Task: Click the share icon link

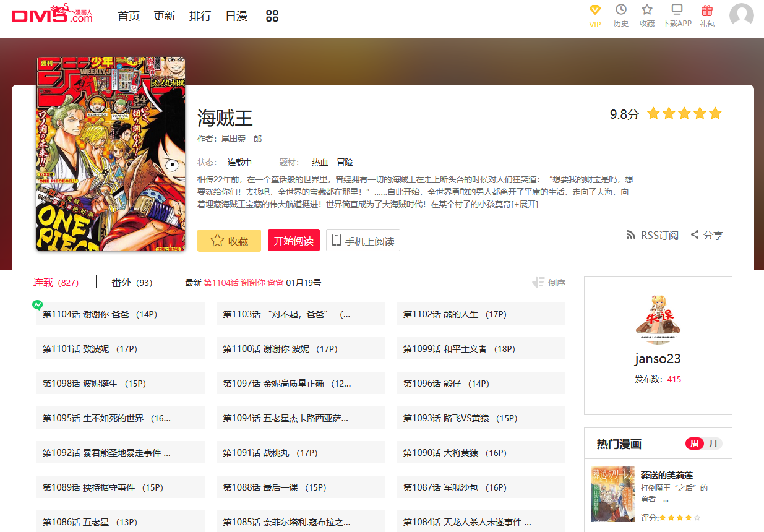Action: [706, 235]
